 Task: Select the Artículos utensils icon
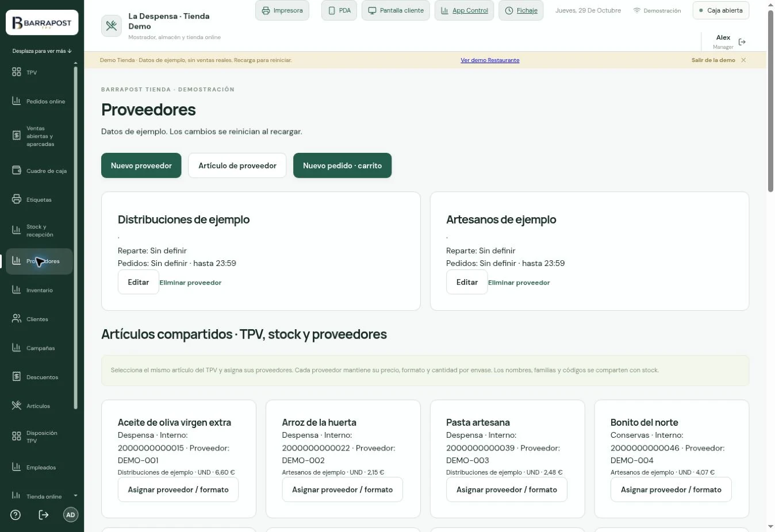[x=16, y=406]
